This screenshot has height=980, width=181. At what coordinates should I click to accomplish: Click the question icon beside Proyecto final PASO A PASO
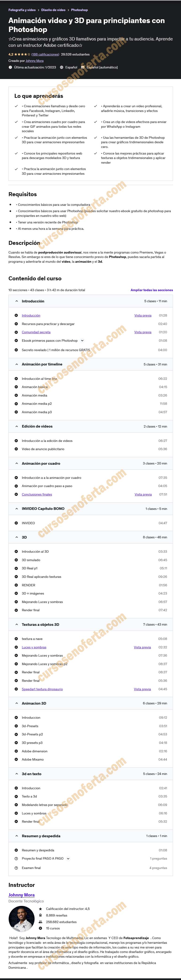coord(16,859)
